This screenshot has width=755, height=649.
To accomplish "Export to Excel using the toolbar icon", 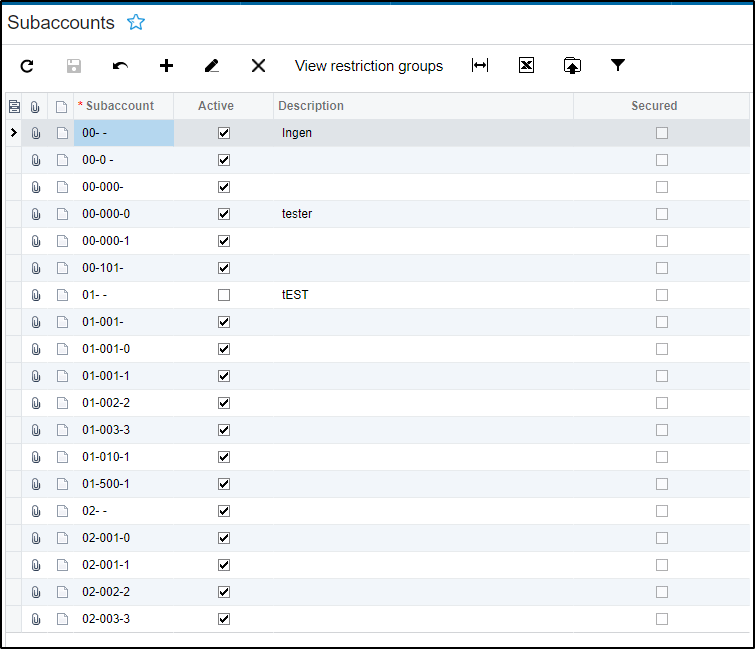I will click(526, 65).
